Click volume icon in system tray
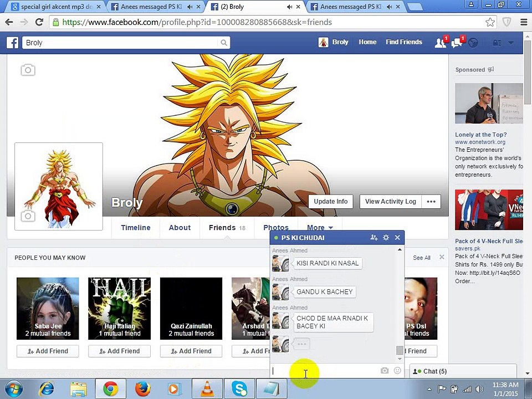This screenshot has height=399, width=532. [x=480, y=389]
